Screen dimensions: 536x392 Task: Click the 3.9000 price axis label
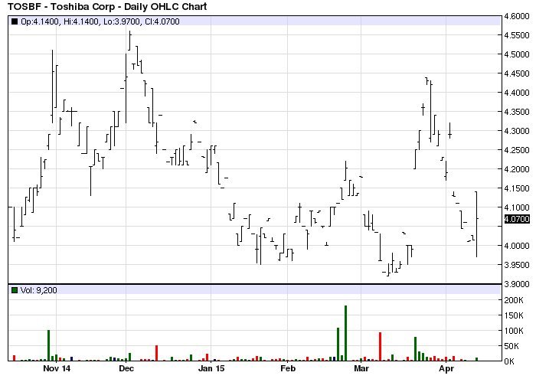pyautogui.click(x=517, y=284)
